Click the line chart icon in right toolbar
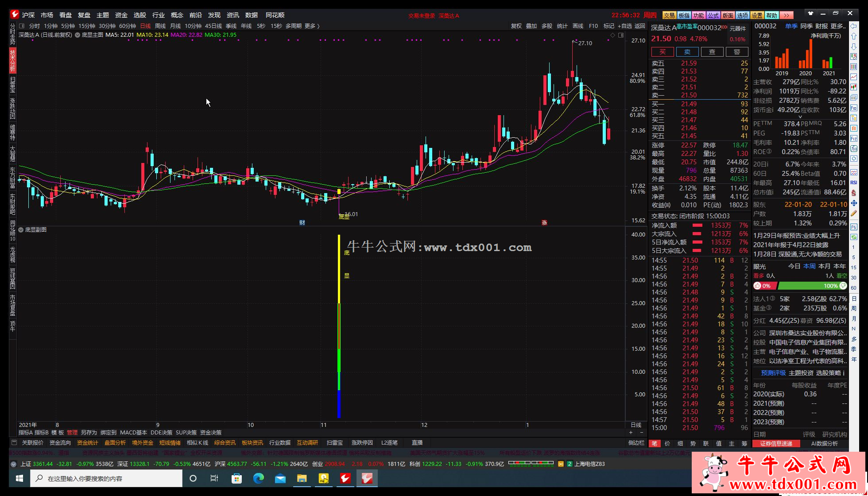 854,77
